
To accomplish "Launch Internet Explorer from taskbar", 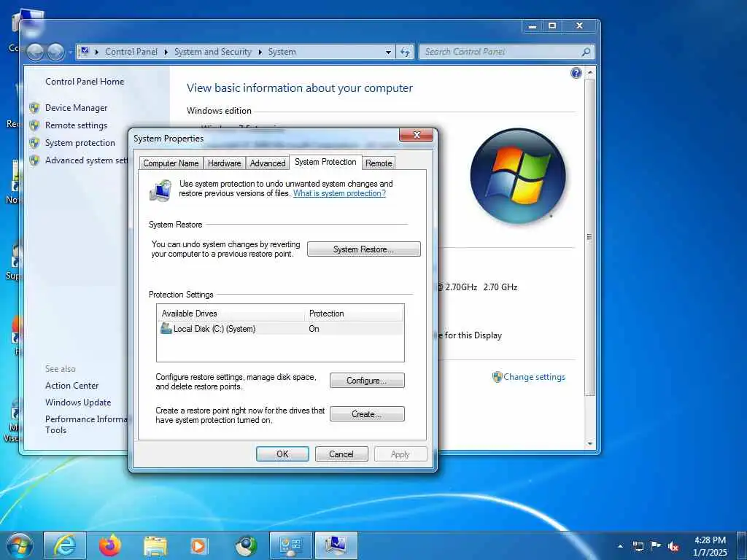I will [x=65, y=545].
